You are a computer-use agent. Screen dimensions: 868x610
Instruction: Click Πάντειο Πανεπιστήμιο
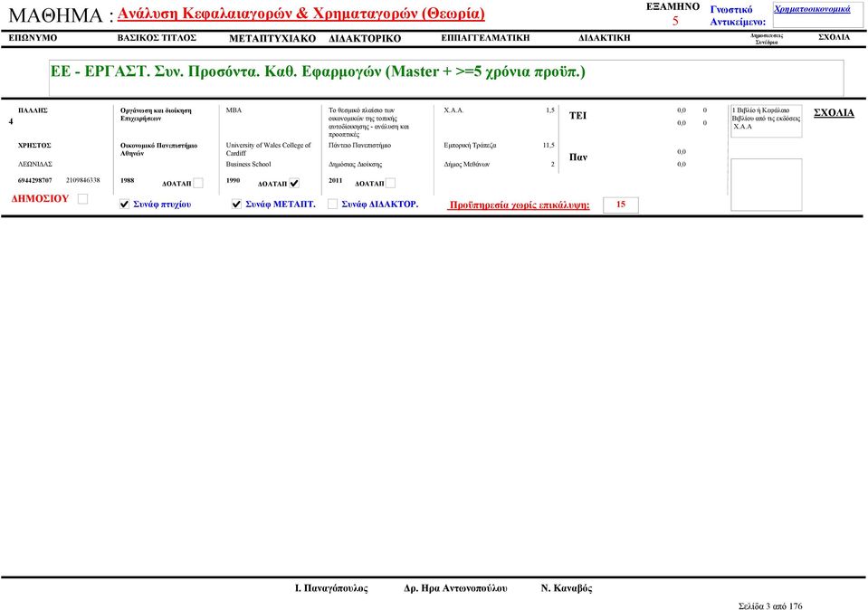click(360, 146)
